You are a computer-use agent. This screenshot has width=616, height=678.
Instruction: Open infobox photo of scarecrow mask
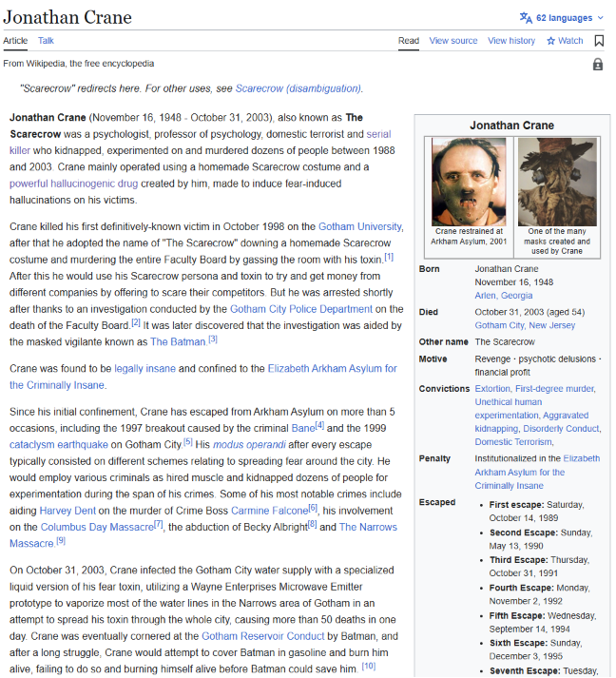(x=557, y=182)
